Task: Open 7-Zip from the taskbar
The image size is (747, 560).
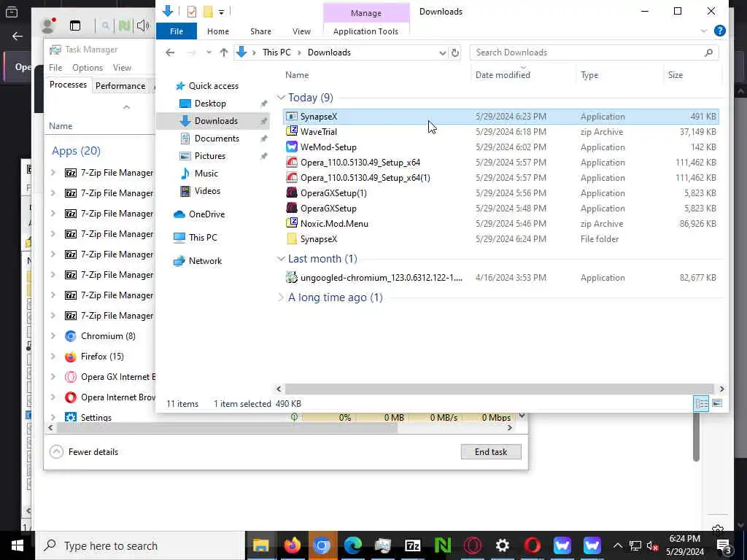Action: point(413,545)
